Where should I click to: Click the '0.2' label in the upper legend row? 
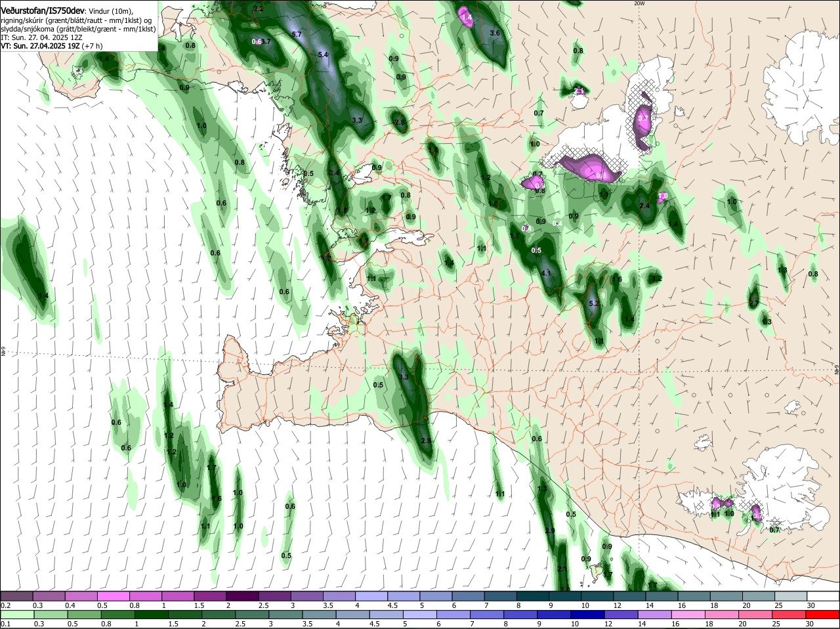5,605
